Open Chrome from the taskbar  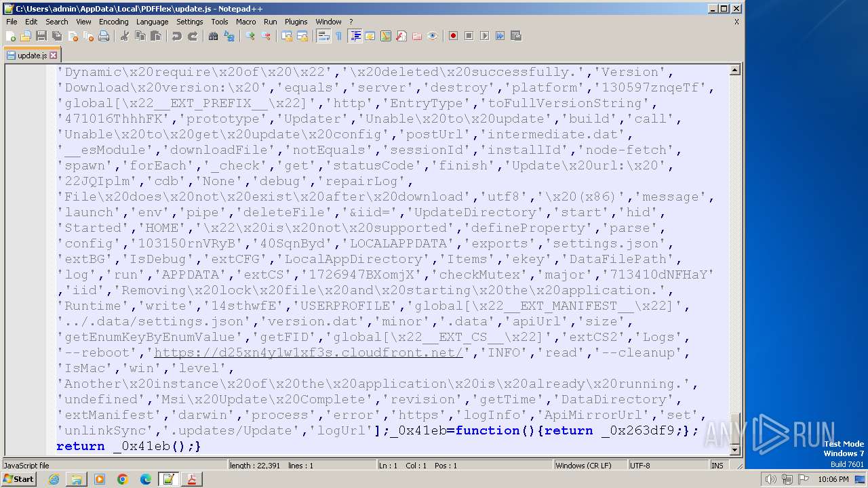pyautogui.click(x=123, y=479)
